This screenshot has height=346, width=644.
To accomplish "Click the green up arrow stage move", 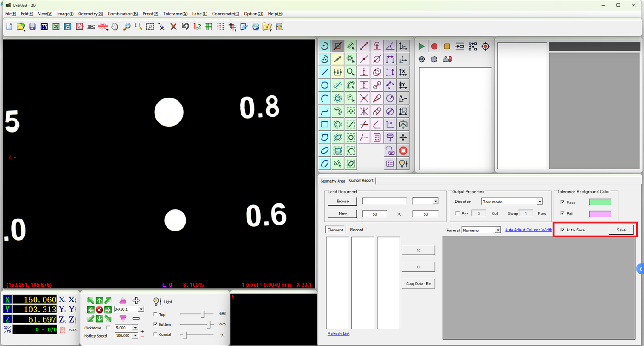I will pyautogui.click(x=99, y=300).
